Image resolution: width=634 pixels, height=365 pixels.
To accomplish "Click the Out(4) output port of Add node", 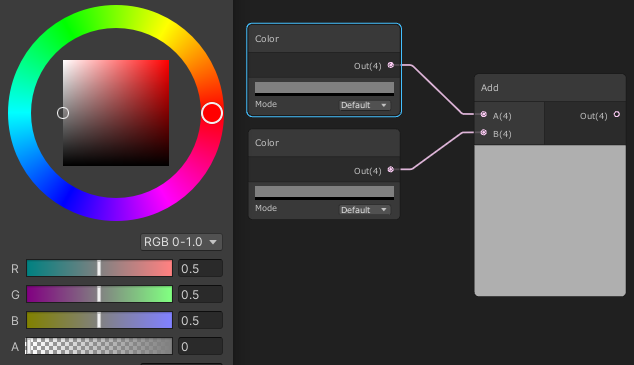I will pyautogui.click(x=617, y=114).
